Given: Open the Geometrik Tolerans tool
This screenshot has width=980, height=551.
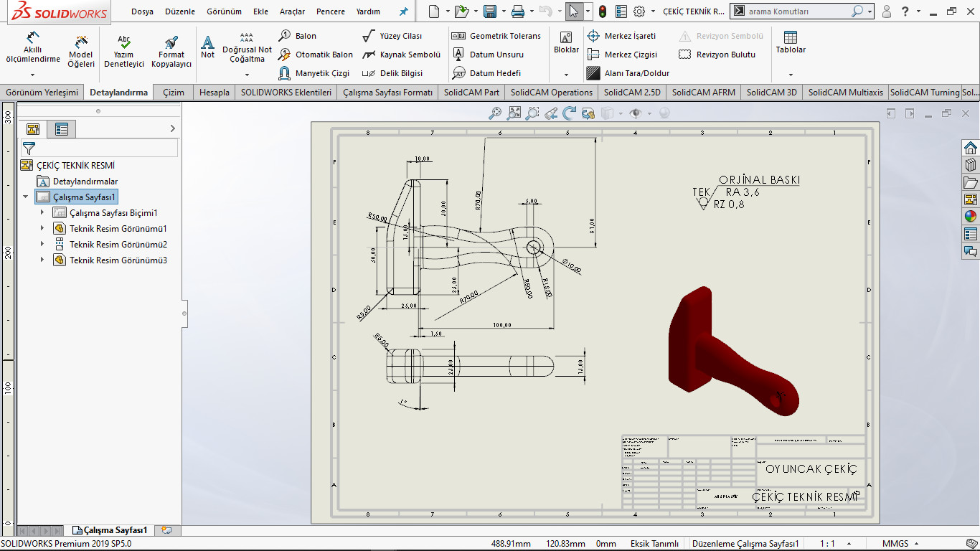Looking at the screenshot, I should pos(496,36).
